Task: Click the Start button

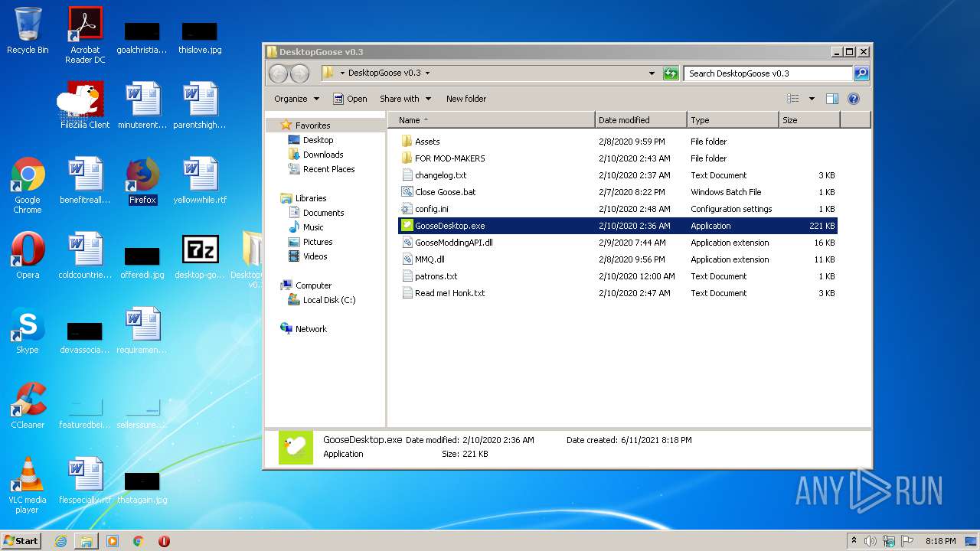Action: [x=21, y=540]
